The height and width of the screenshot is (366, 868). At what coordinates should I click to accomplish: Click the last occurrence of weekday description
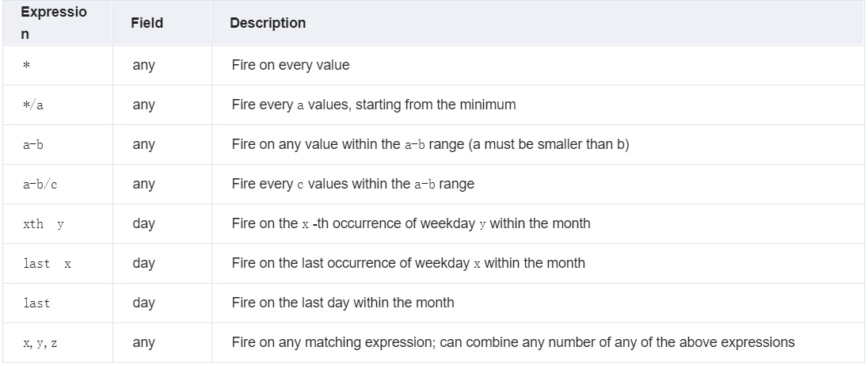click(408, 263)
